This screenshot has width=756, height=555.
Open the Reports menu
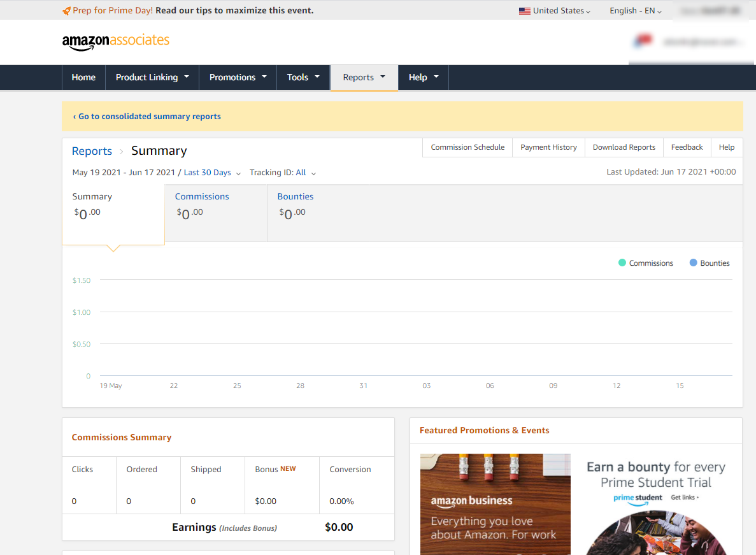[364, 77]
